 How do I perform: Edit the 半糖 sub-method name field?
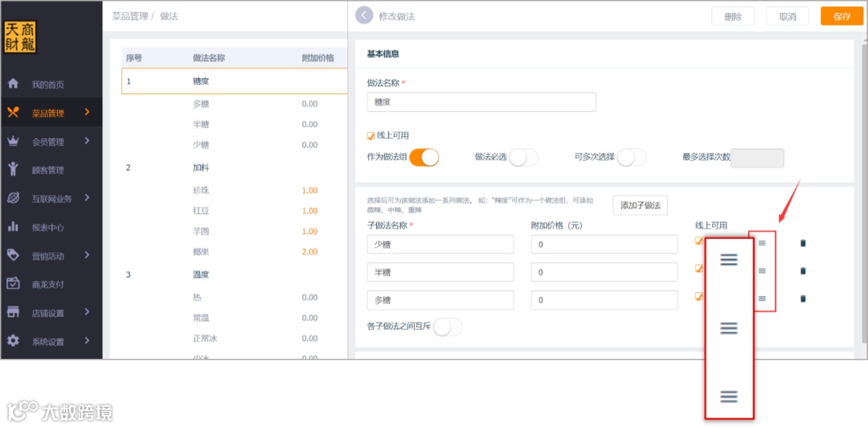coord(440,272)
